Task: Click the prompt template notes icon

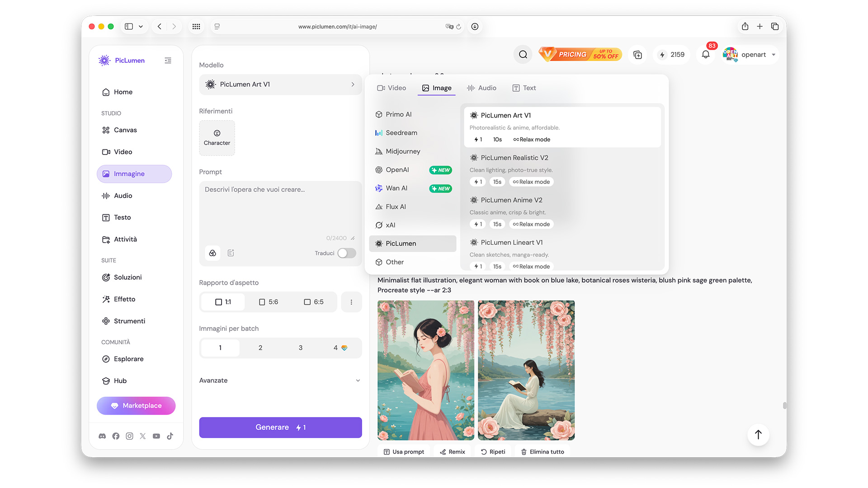Action: [231, 253]
